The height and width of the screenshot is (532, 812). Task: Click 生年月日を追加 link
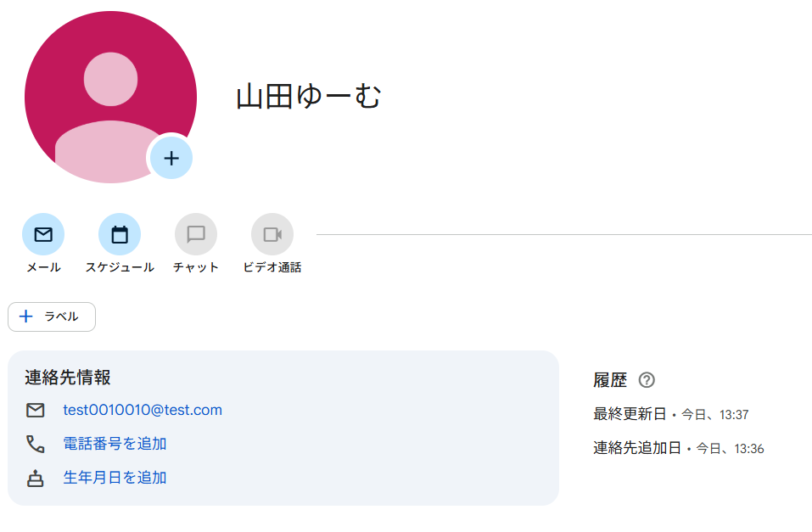(115, 478)
